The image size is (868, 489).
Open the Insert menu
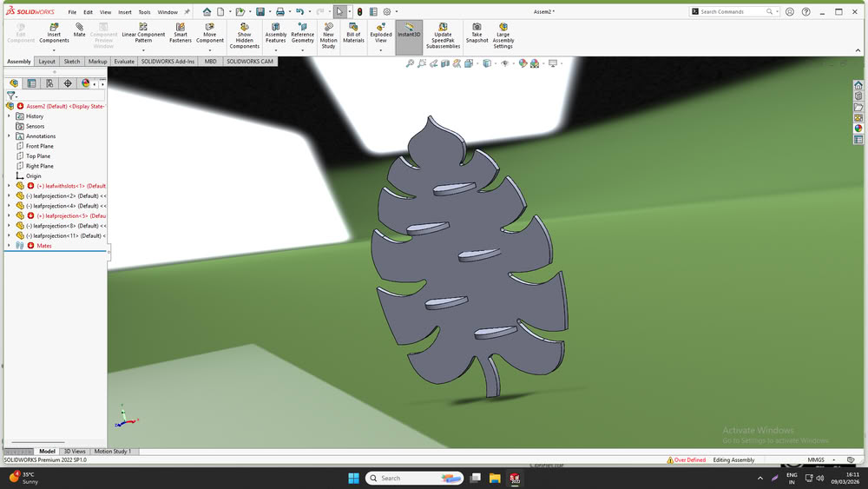(x=124, y=11)
